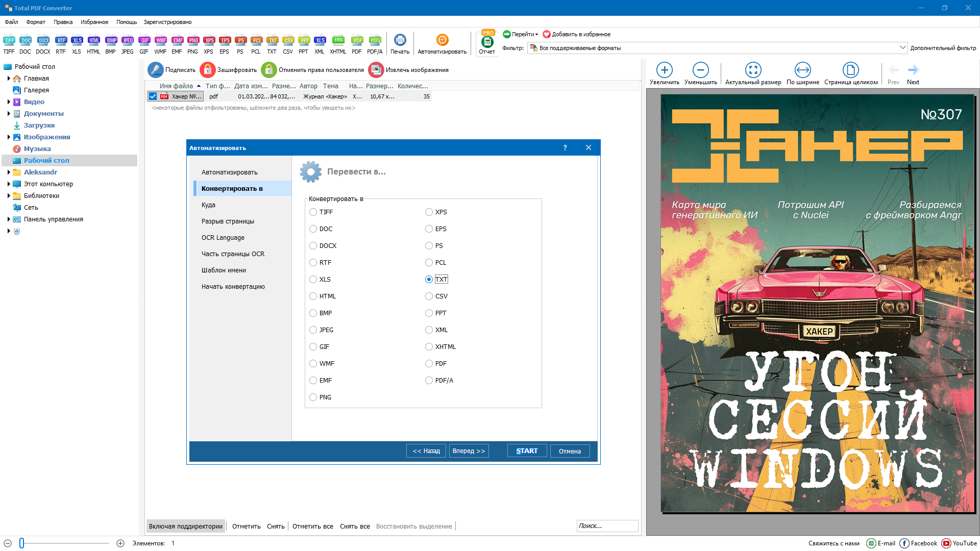Open the Автоматизировать toolbar icon
Image resolution: width=980 pixels, height=551 pixels.
442,44
